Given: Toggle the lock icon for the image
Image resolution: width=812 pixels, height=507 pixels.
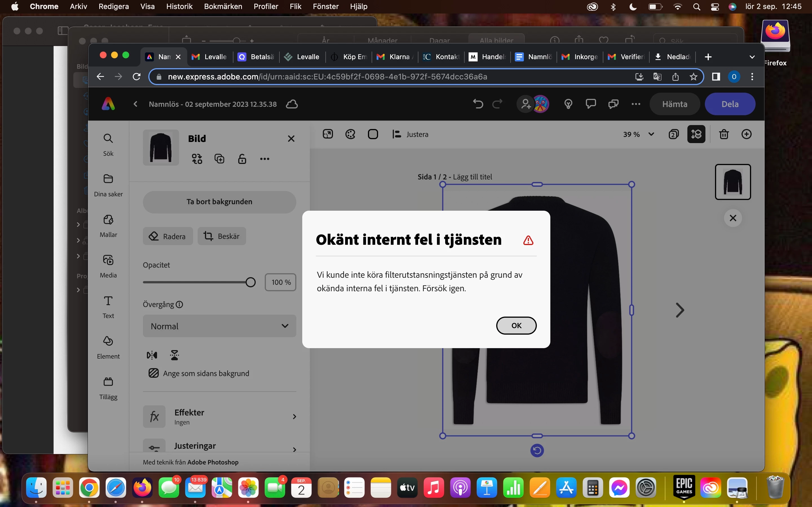Looking at the screenshot, I should coord(242,159).
